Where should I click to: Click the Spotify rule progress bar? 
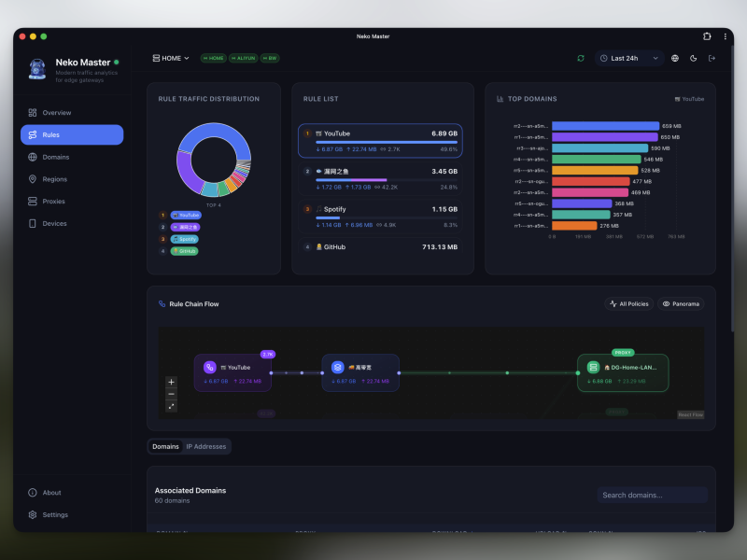click(x=387, y=217)
